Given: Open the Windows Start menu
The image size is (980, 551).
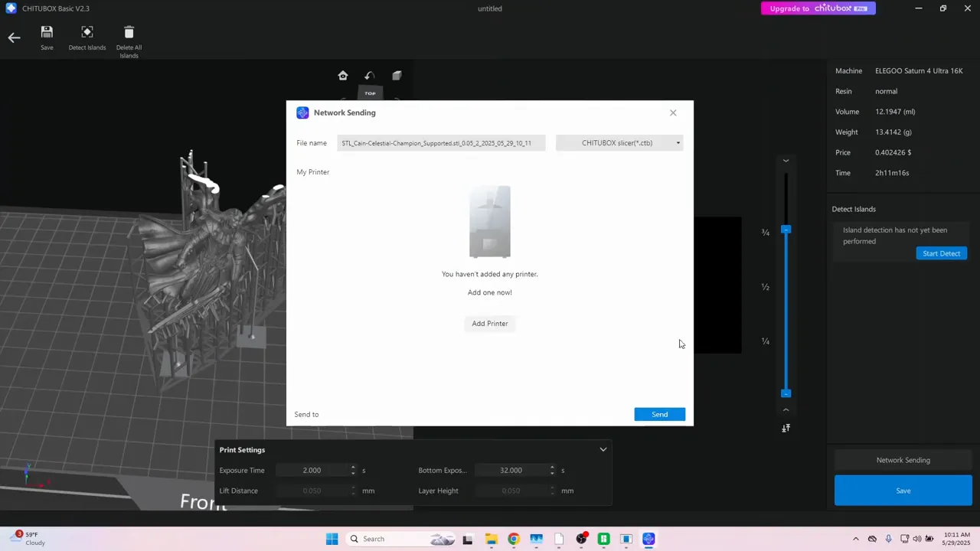Looking at the screenshot, I should pos(332,539).
